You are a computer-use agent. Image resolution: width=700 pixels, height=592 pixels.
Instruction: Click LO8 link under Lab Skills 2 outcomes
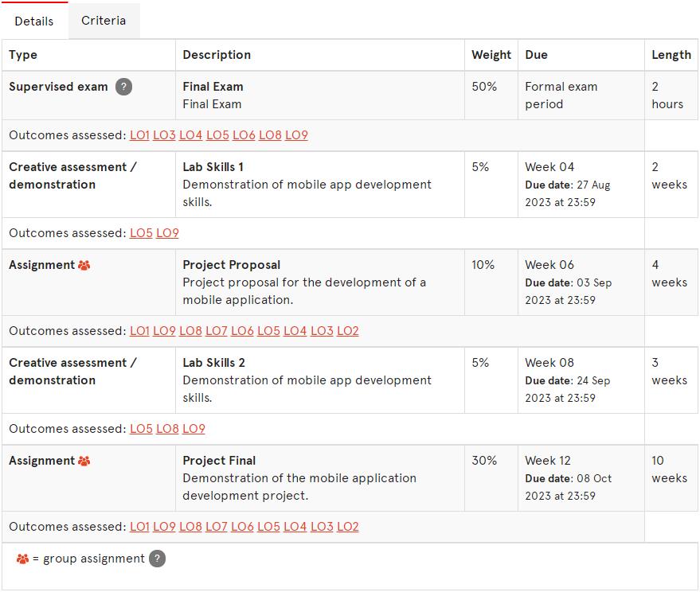[167, 429]
